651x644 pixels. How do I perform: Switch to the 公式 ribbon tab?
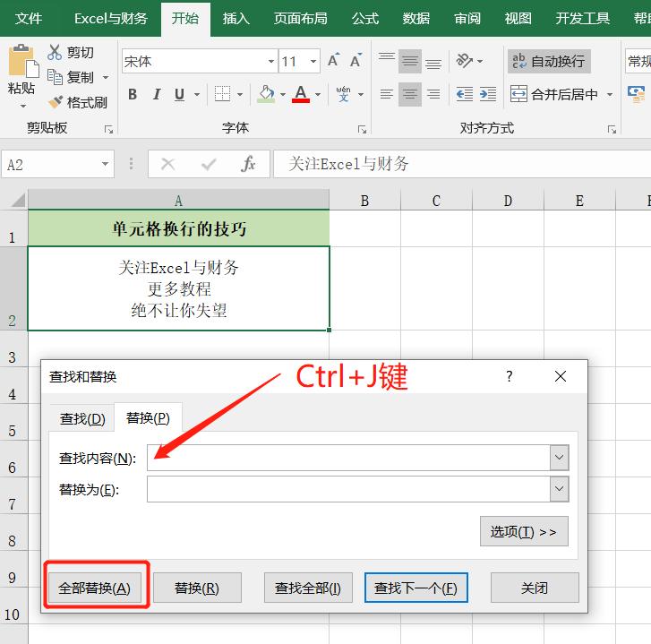click(365, 19)
